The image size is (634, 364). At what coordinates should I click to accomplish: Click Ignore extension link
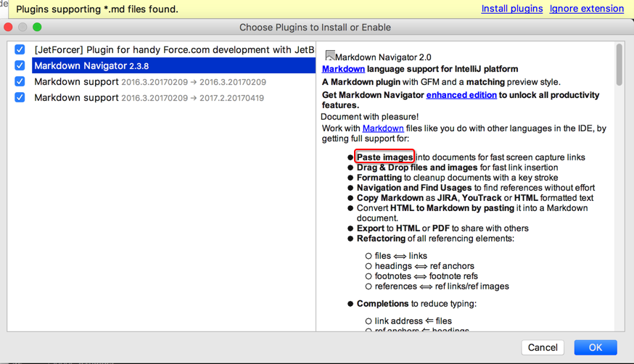coord(586,9)
